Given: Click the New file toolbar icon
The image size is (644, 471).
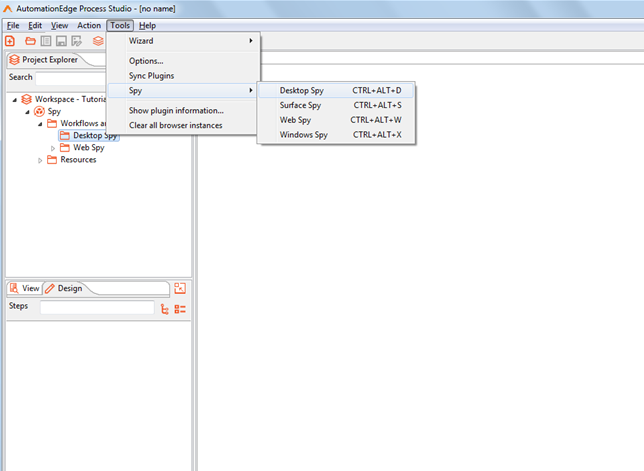Looking at the screenshot, I should (10, 41).
